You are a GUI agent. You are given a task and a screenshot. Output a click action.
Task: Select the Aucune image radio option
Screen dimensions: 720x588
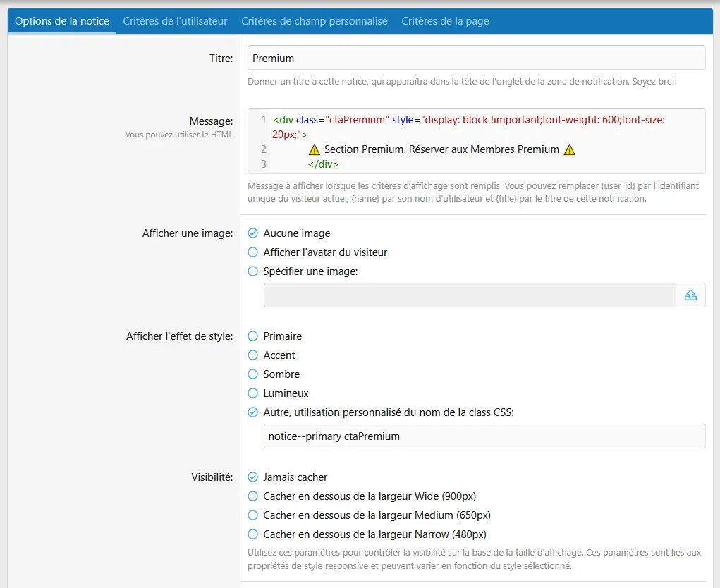253,233
